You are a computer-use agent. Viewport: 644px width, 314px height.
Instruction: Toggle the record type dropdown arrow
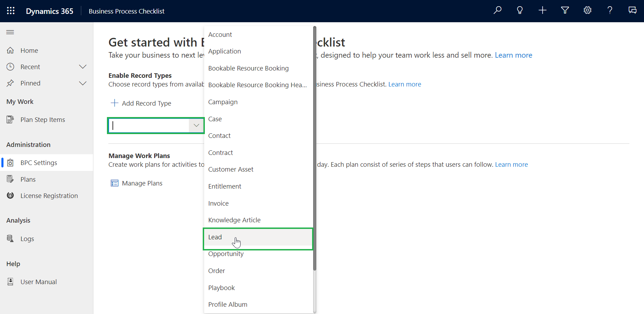coord(196,125)
